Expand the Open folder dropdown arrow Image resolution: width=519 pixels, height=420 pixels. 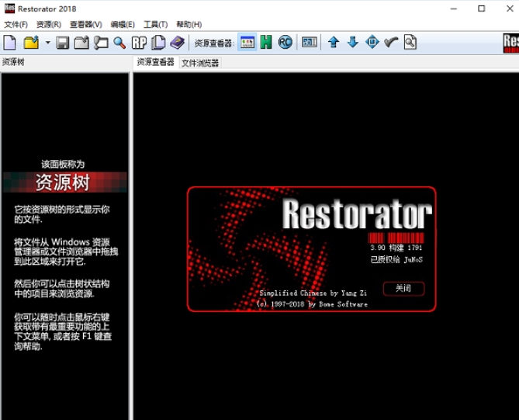coord(47,43)
